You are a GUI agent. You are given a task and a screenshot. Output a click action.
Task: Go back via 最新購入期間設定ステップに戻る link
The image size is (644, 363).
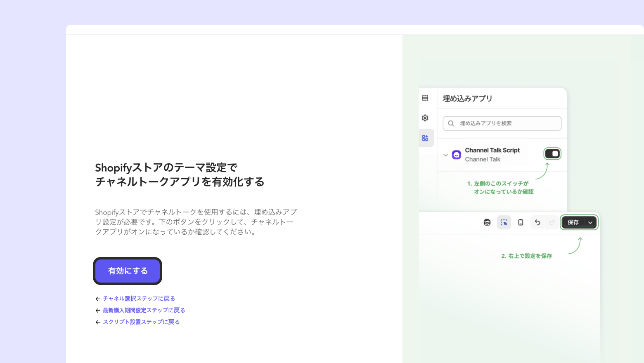144,310
